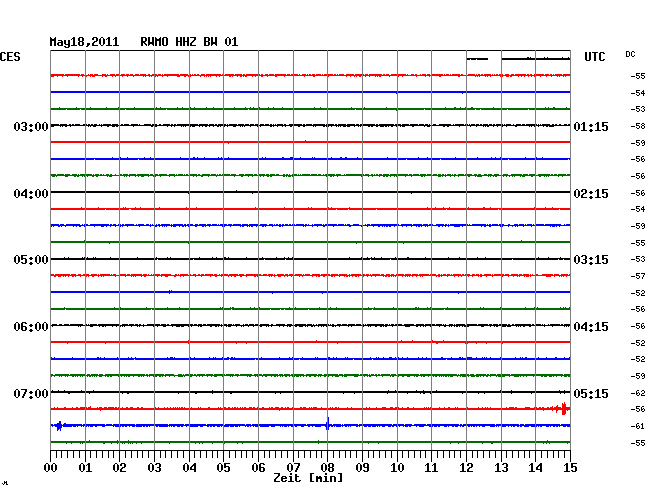Screen dimensions: 650x494
Task: Click the 07:00 local time label
Action: [31, 394]
